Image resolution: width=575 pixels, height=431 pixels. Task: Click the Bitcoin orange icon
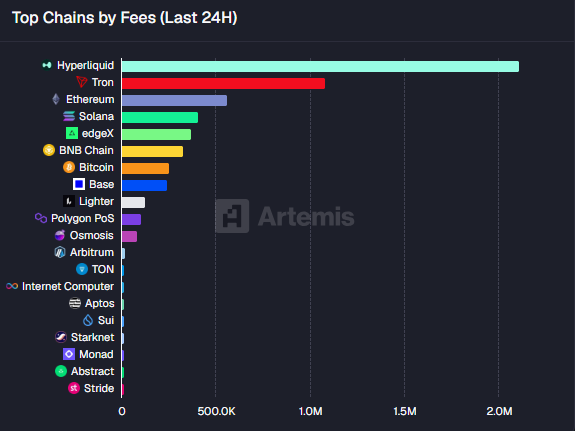pyautogui.click(x=69, y=167)
